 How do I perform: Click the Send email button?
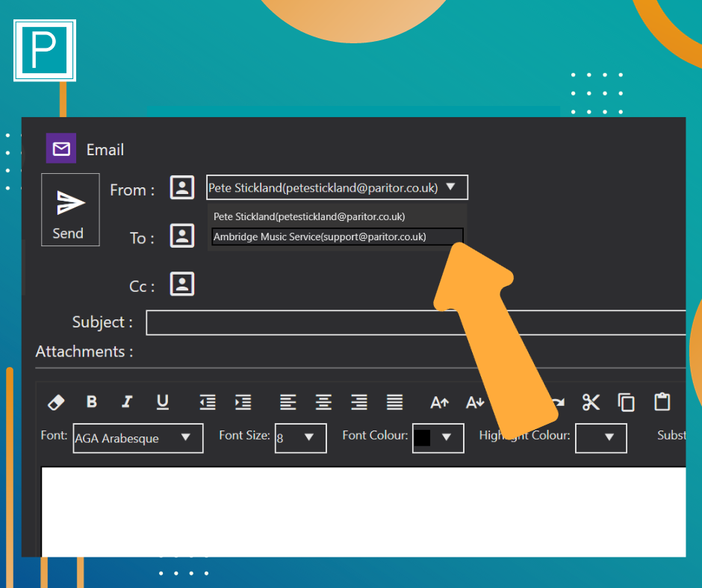tap(70, 210)
